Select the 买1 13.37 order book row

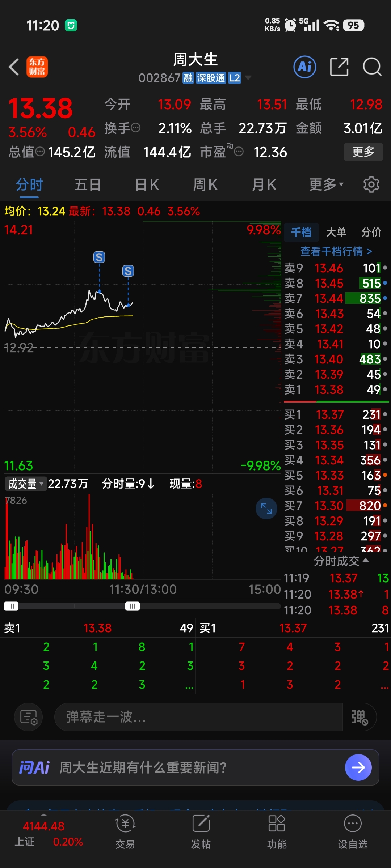coord(336,414)
